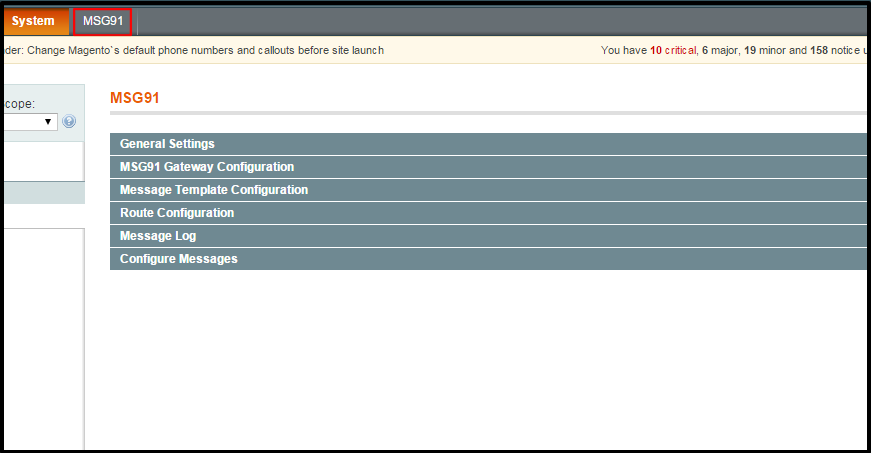Screen dimensions: 871x453
Task: Expand the Message Log section
Action: pyautogui.click(x=488, y=236)
